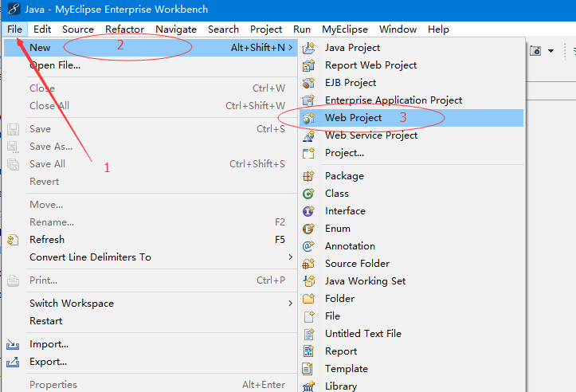Select Interface in the New submenu
This screenshot has width=576, height=392.
[x=411, y=211]
